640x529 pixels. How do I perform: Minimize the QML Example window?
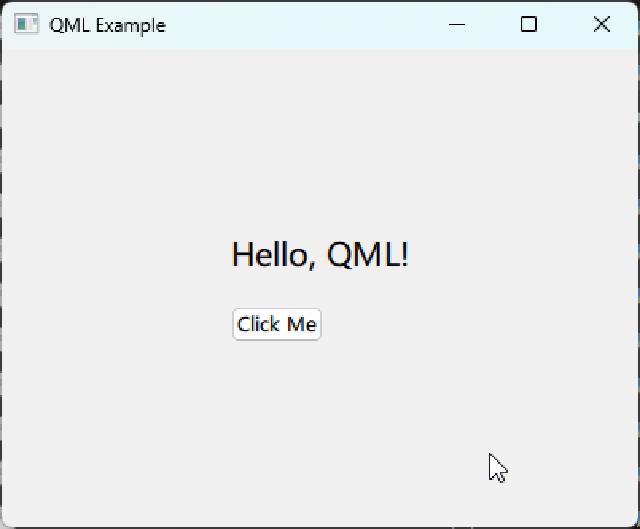(x=458, y=25)
